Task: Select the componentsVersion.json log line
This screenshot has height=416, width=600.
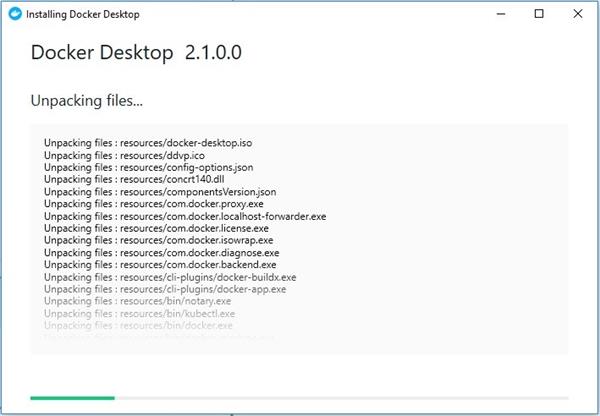Action: (x=160, y=191)
